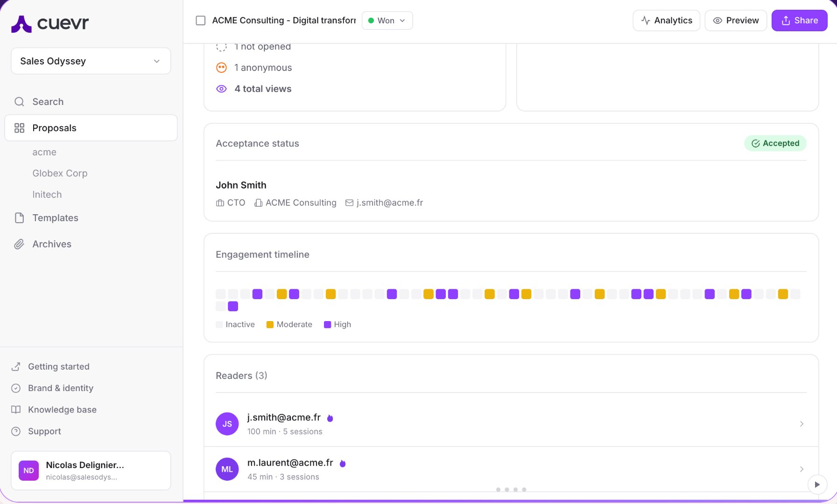The height and width of the screenshot is (504, 837).
Task: Click the total views eye icon
Action: pos(221,89)
